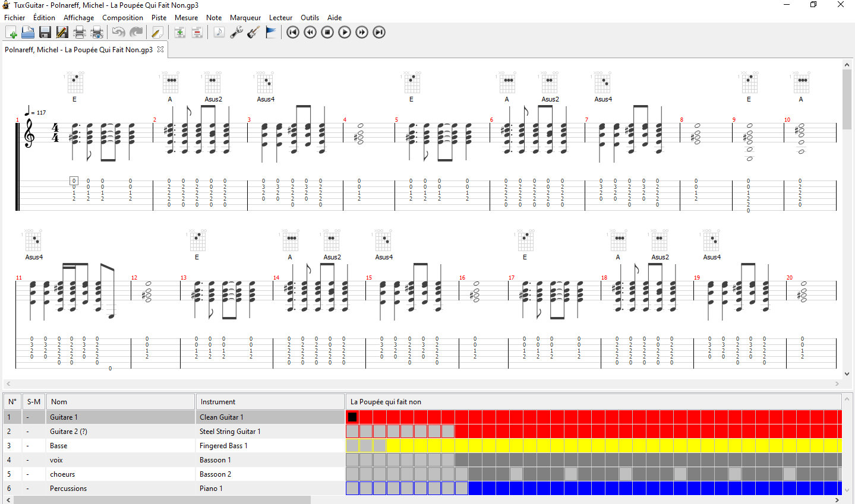The height and width of the screenshot is (504, 855).
Task: Click the Steel String Guitar 1 instrument cell
Action: point(270,432)
